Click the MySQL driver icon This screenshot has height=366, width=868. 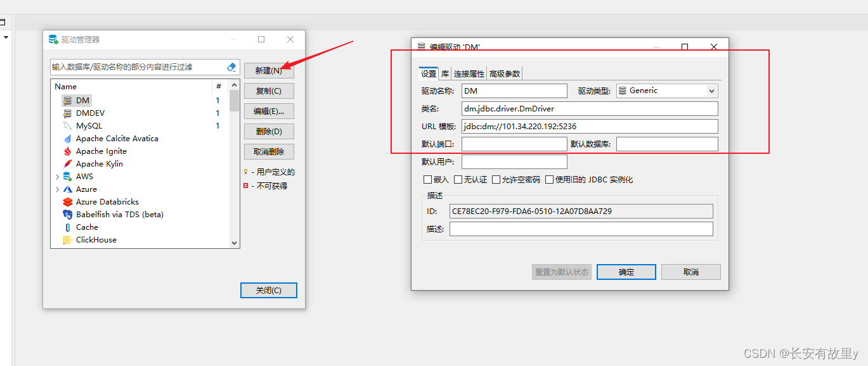[67, 126]
